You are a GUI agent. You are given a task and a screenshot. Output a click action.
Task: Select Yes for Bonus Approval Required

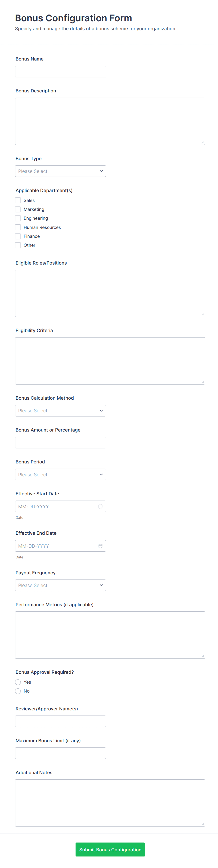pos(18,682)
